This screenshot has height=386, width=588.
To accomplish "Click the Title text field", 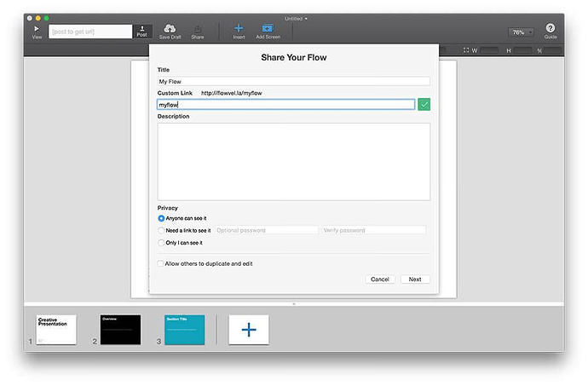I will tap(293, 81).
